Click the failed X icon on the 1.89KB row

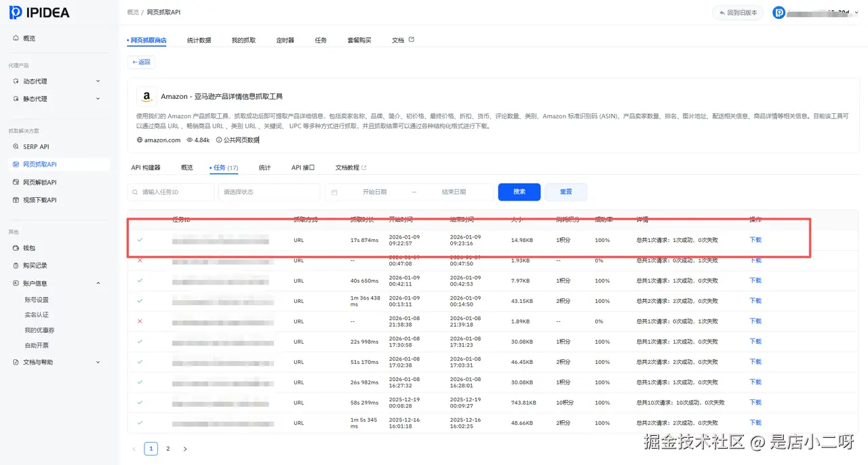click(x=140, y=321)
